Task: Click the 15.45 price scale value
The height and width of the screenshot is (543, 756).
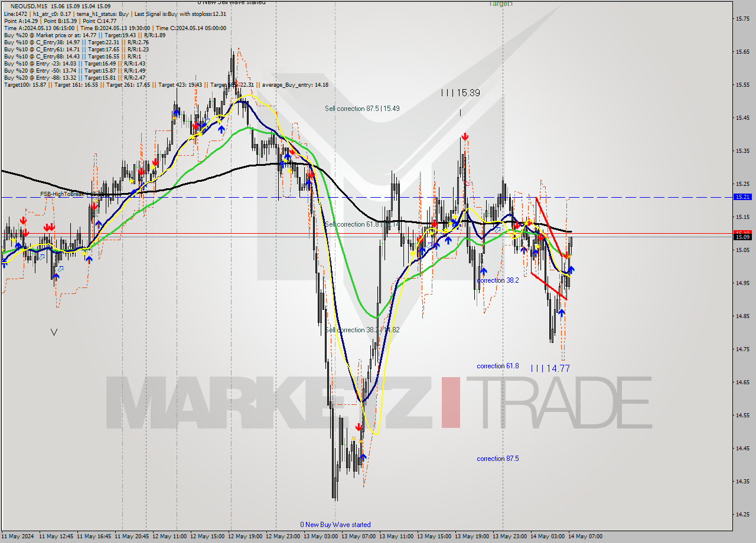Action: (742, 118)
